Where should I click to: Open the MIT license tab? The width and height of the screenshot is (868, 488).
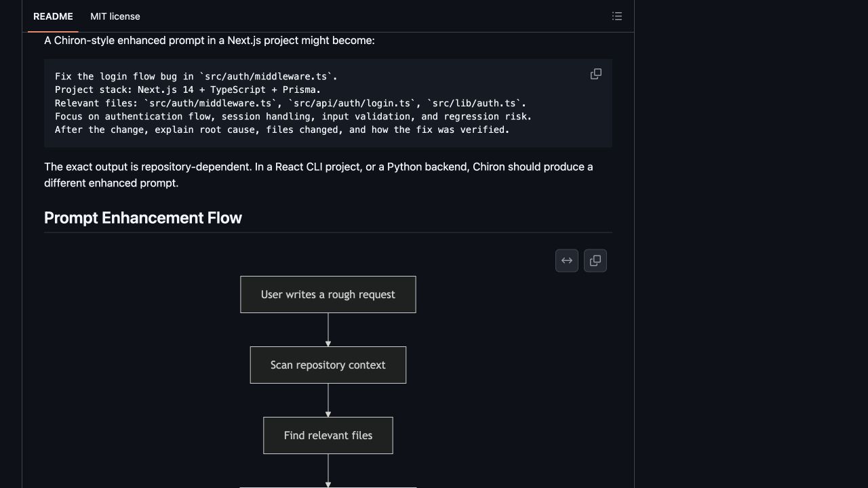coord(115,16)
